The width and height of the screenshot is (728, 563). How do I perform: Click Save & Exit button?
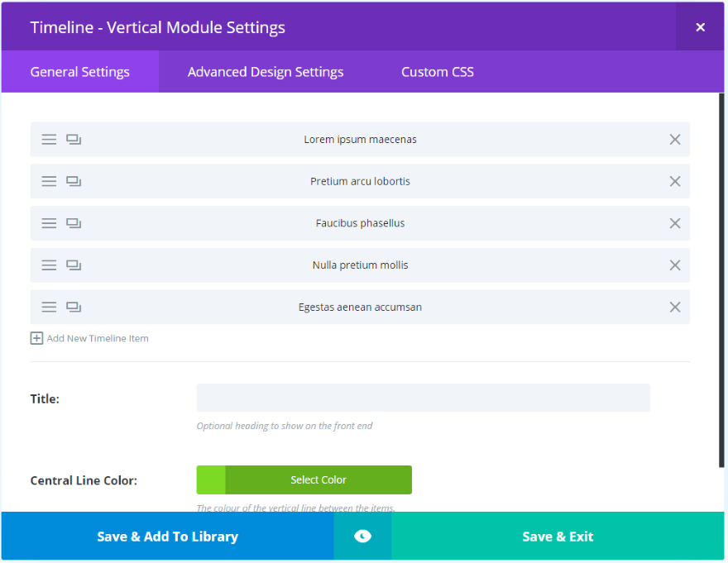(558, 536)
